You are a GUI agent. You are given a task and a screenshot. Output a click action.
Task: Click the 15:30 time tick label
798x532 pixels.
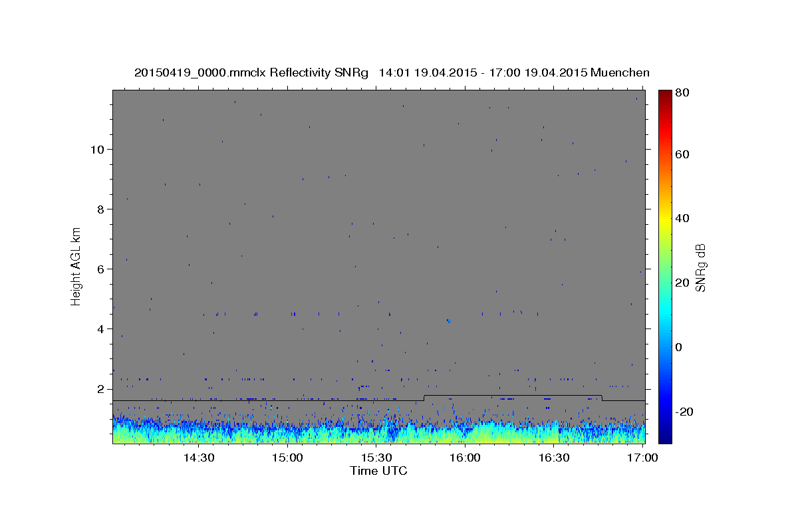pyautogui.click(x=376, y=458)
